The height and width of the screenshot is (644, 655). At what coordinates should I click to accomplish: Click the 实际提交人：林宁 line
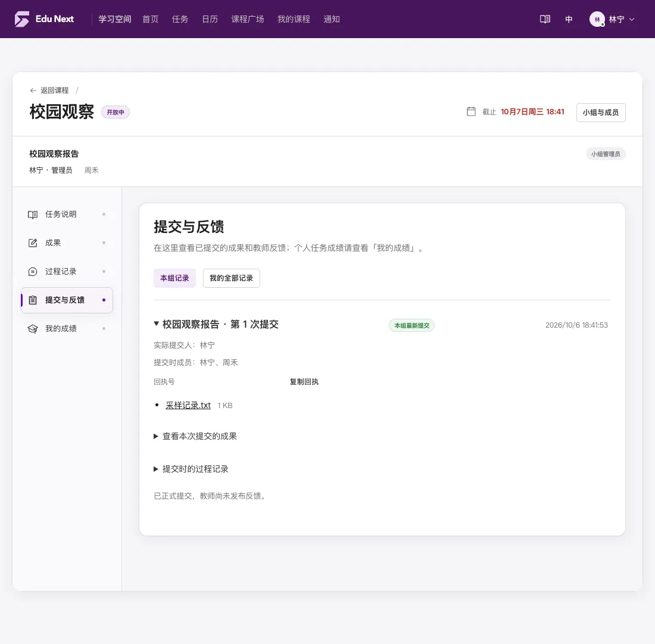(x=184, y=345)
